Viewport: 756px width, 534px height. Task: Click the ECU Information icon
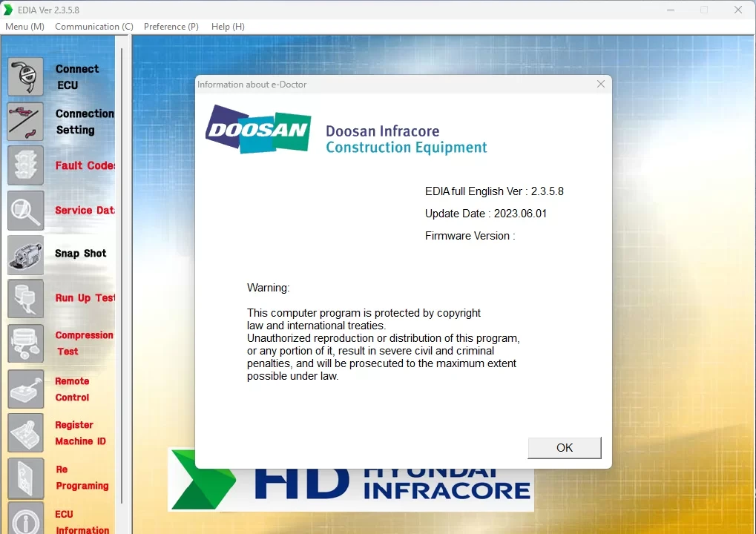click(26, 519)
